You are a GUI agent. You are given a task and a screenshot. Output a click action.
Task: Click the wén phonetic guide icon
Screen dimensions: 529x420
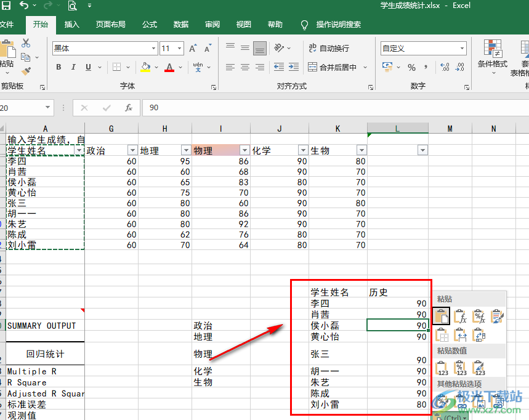pos(198,67)
